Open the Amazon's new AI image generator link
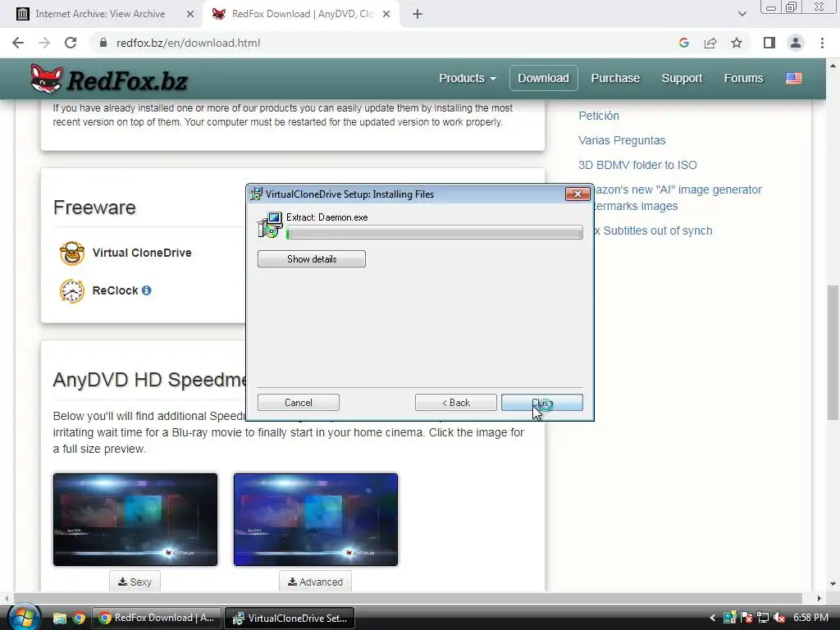Screen dimensions: 840x630 (x=677, y=198)
